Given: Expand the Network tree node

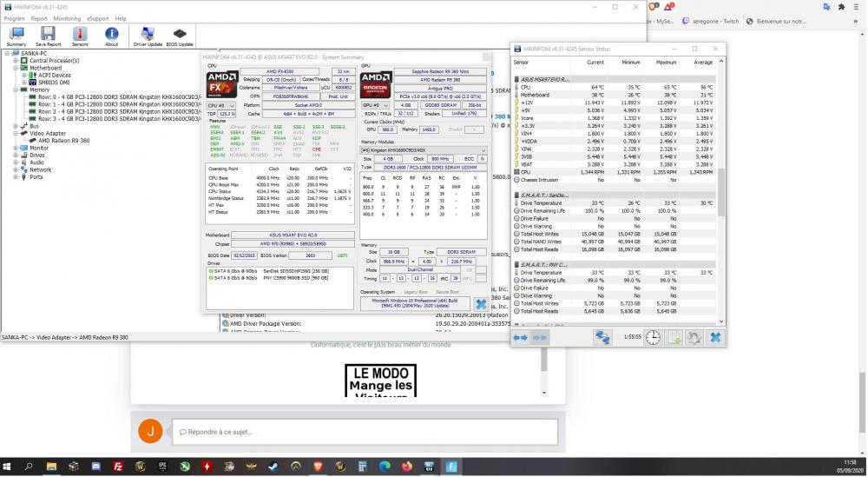Looking at the screenshot, I should pyautogui.click(x=16, y=169).
